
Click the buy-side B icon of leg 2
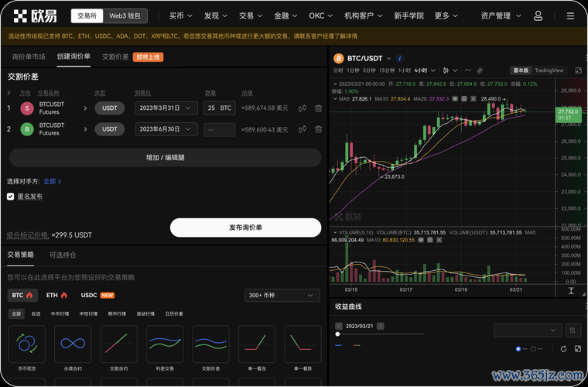27,129
